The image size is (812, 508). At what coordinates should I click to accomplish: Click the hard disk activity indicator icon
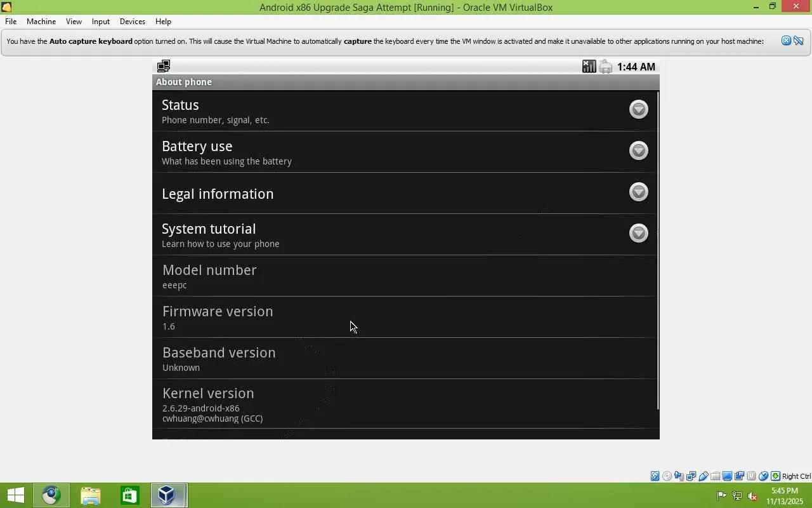(x=655, y=476)
